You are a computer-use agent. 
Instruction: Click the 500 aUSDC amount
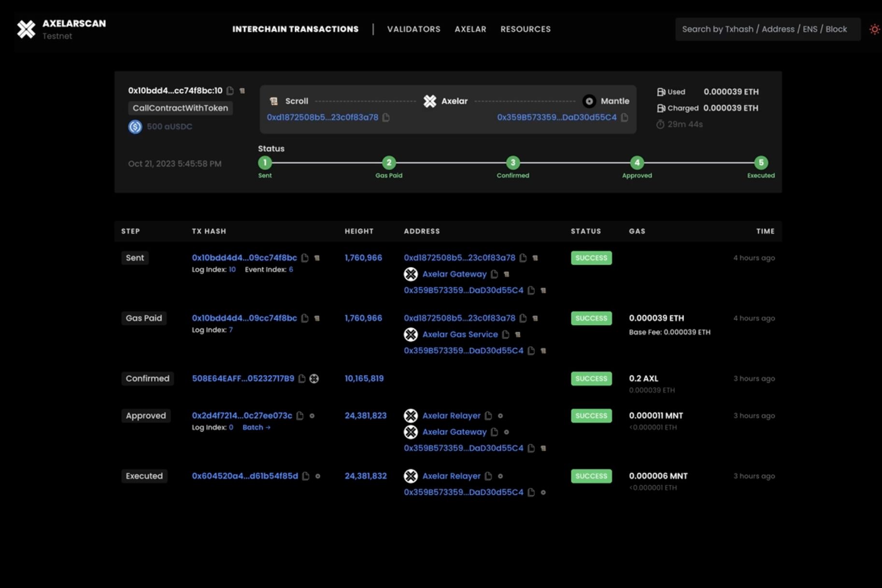tap(170, 127)
